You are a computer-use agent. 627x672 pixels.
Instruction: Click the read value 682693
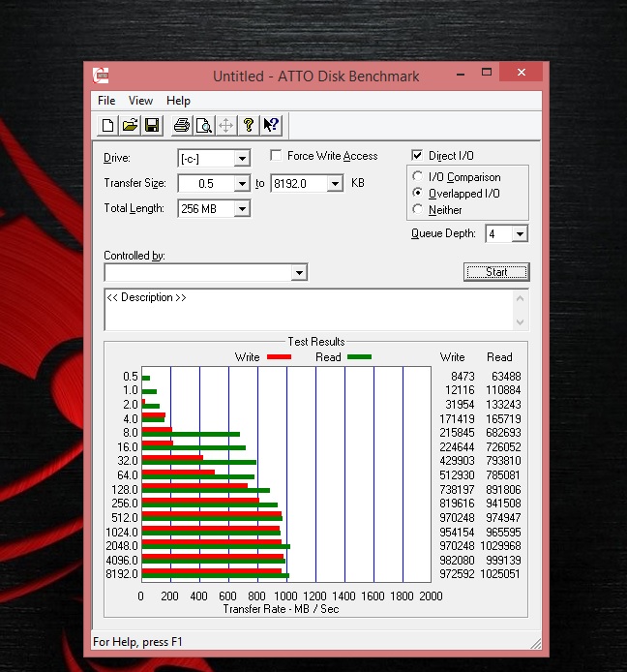[504, 433]
